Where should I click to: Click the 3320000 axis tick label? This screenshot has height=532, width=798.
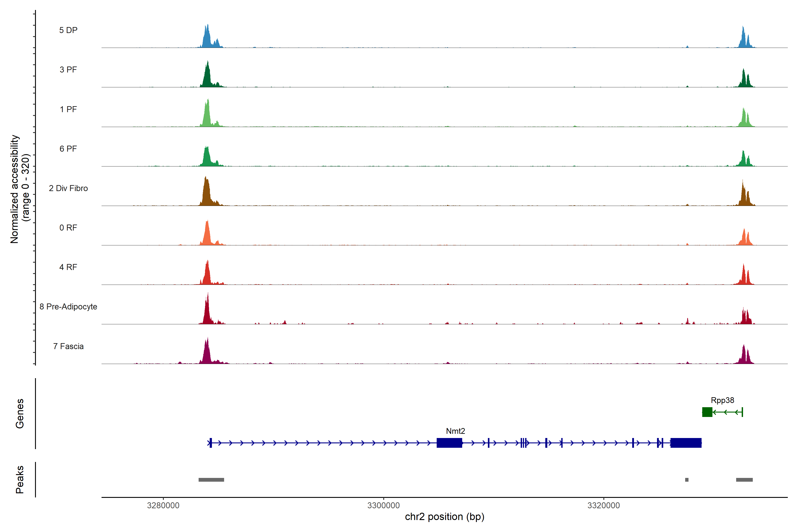pyautogui.click(x=604, y=505)
